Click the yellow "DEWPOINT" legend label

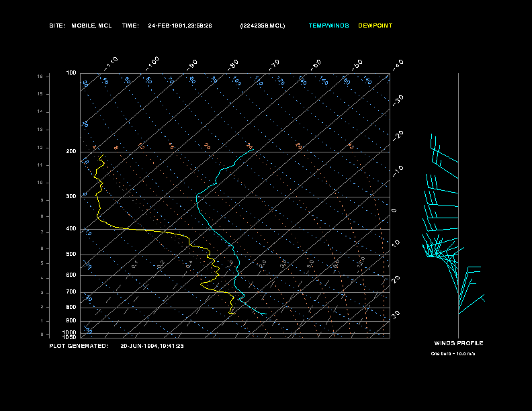pos(375,26)
